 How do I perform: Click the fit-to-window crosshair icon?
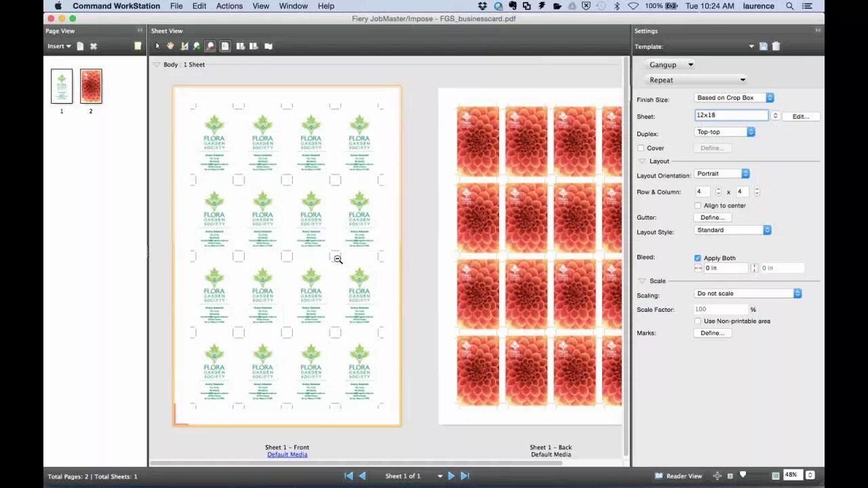[x=717, y=476]
